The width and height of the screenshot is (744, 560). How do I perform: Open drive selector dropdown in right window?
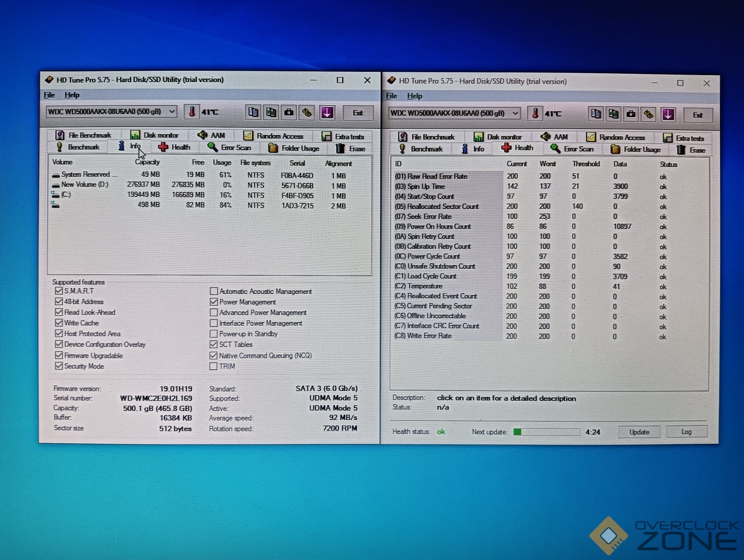tap(454, 113)
